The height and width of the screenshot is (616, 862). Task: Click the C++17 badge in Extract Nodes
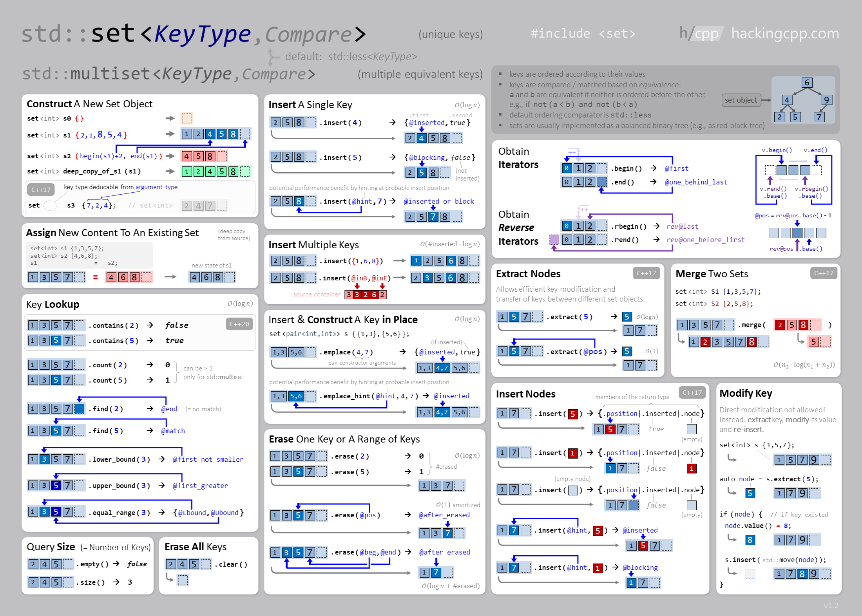click(646, 273)
